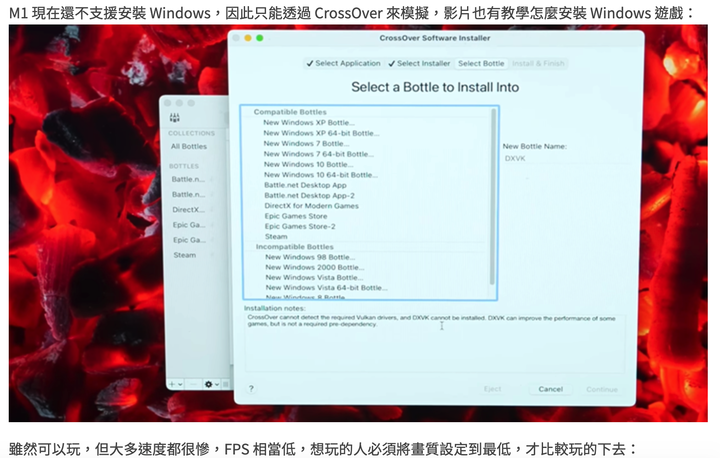
Task: Click the minus remove-bottle button
Action: click(193, 384)
